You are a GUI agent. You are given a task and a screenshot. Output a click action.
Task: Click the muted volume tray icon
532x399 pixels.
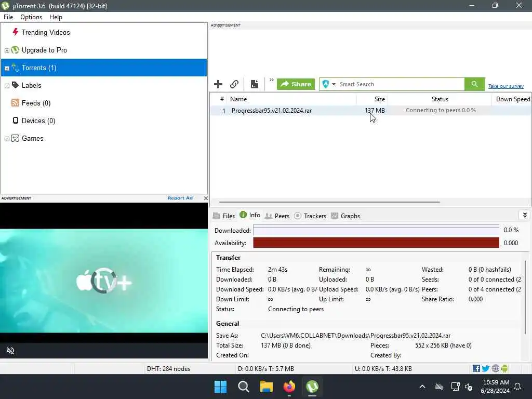(469, 387)
